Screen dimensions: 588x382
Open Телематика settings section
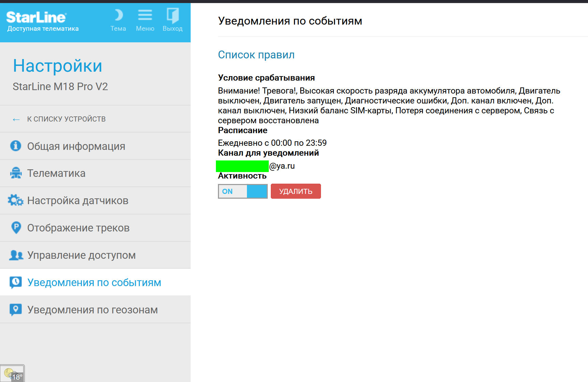95,173
